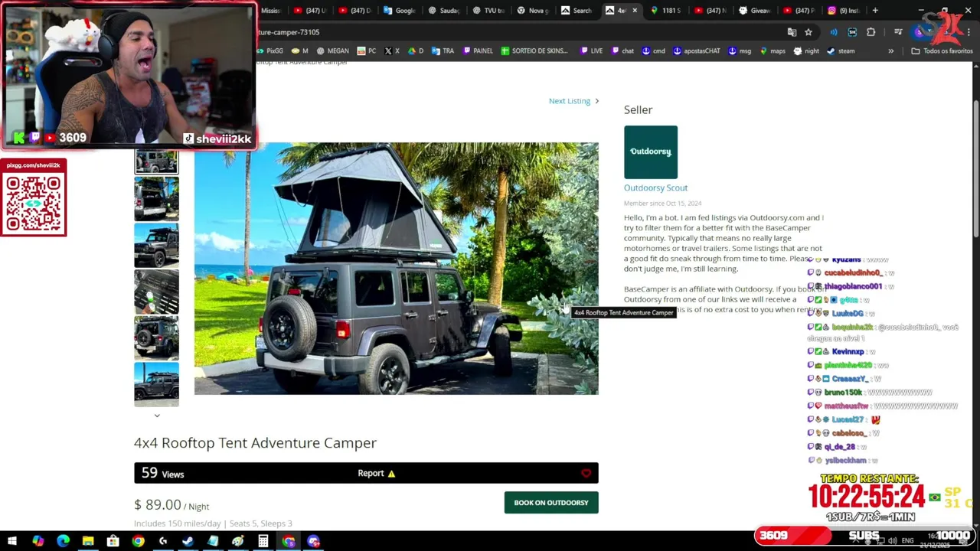The width and height of the screenshot is (980, 551).
Task: Open Calculator from the taskbar
Action: (263, 541)
